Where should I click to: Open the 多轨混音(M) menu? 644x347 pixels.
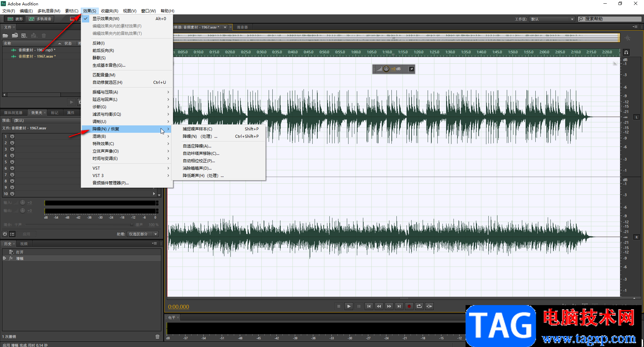pyautogui.click(x=49, y=11)
